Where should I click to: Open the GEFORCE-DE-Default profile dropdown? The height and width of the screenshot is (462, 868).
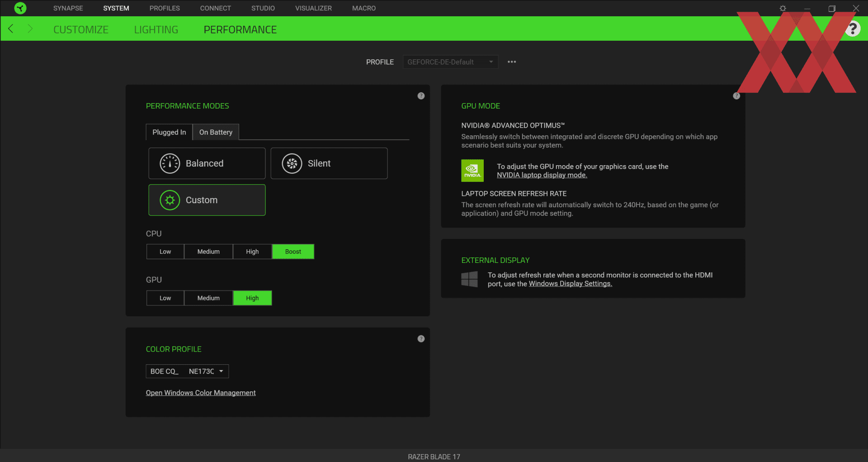tap(450, 62)
